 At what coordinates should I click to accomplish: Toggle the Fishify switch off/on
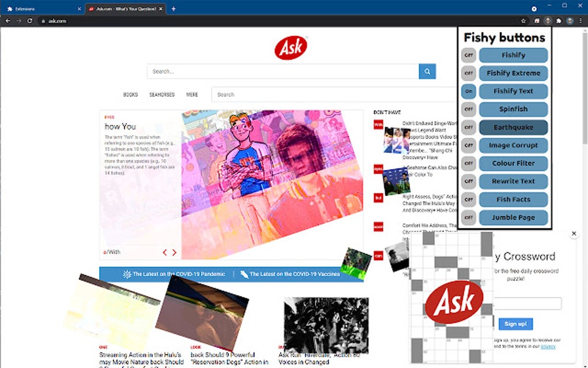tap(468, 55)
